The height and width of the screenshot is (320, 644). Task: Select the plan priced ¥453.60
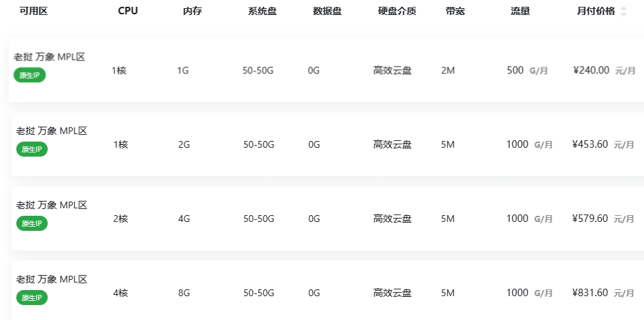pos(590,144)
